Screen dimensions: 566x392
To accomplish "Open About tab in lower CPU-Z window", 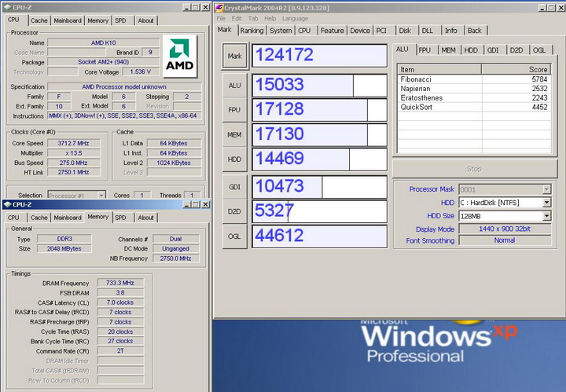I will click(146, 218).
